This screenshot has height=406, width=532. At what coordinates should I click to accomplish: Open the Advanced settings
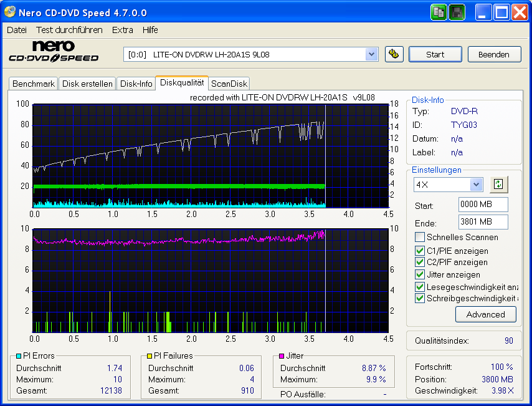[486, 314]
